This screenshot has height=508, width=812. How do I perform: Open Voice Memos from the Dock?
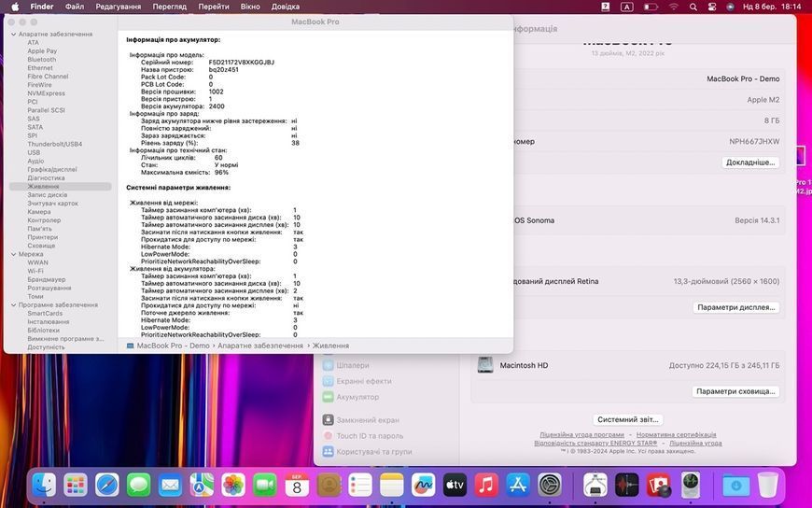[627, 486]
